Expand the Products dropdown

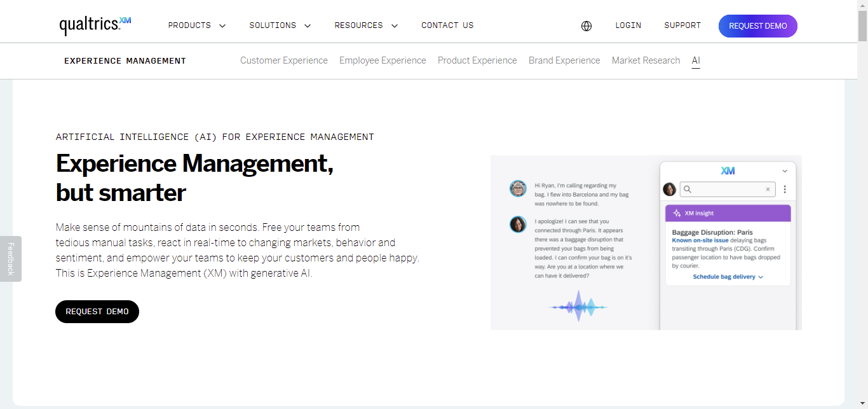coord(196,25)
